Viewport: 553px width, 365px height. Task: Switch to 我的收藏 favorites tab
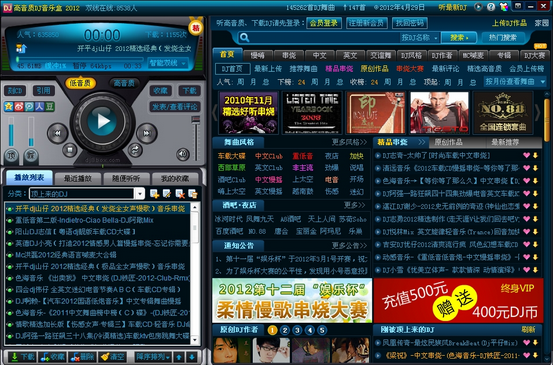point(175,179)
